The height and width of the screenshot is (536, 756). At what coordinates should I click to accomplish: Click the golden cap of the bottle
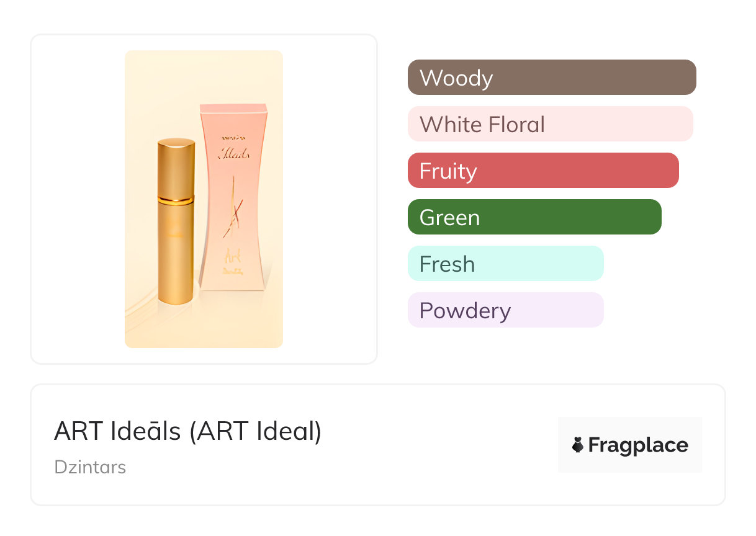click(x=176, y=166)
